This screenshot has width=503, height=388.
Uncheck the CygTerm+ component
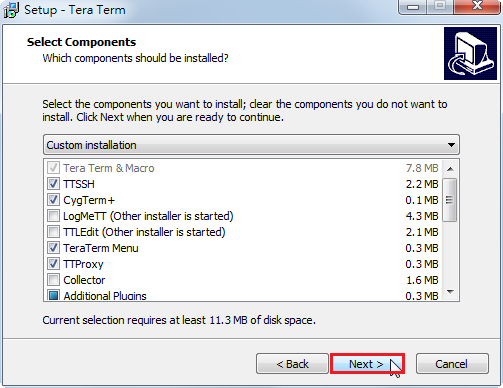click(53, 200)
